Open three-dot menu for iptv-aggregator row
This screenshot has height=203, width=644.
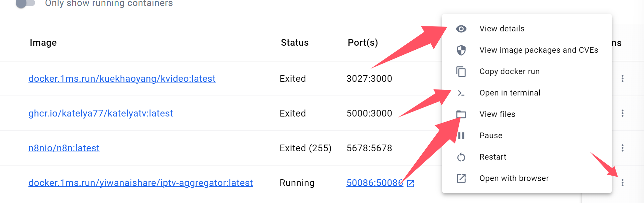pyautogui.click(x=622, y=183)
